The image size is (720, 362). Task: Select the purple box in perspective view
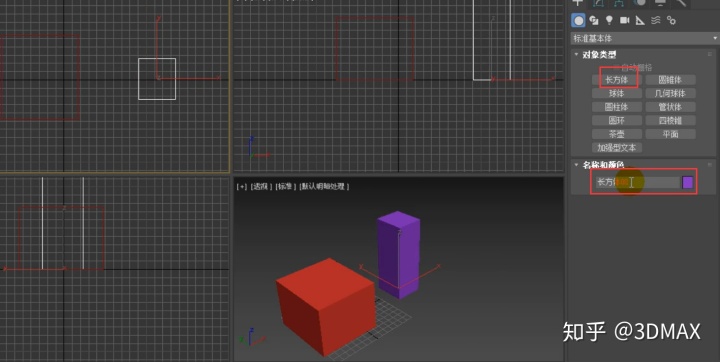pos(399,255)
